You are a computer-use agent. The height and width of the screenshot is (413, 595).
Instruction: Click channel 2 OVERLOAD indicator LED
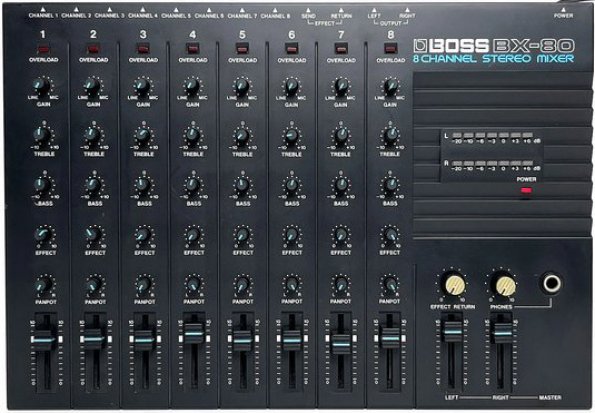click(93, 49)
